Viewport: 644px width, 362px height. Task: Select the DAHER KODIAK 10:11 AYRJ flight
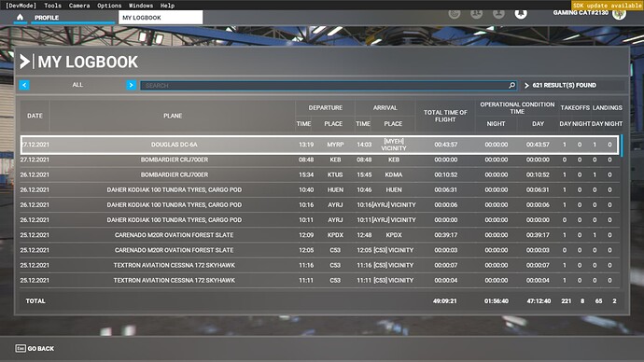coord(319,220)
